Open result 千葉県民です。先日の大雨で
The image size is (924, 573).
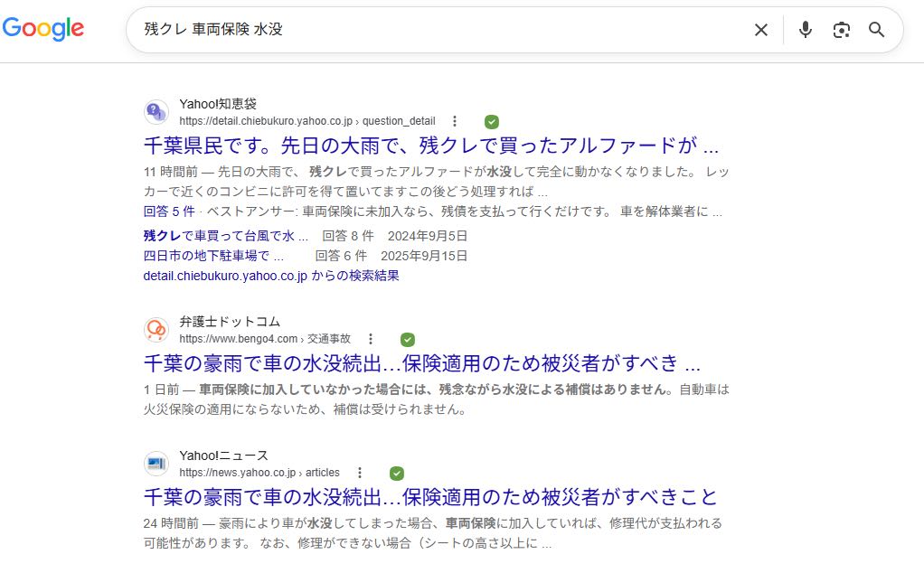(x=430, y=146)
